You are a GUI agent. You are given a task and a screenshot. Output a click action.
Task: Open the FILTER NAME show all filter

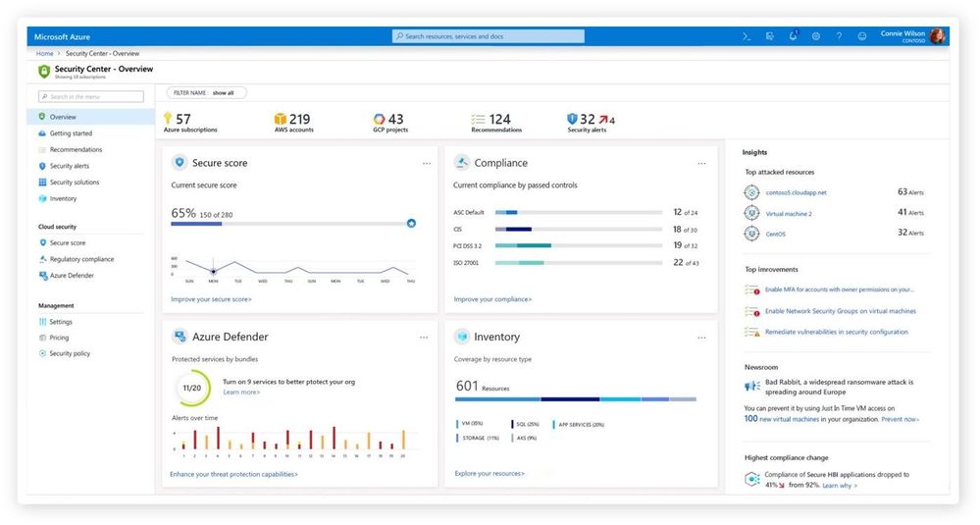[206, 92]
